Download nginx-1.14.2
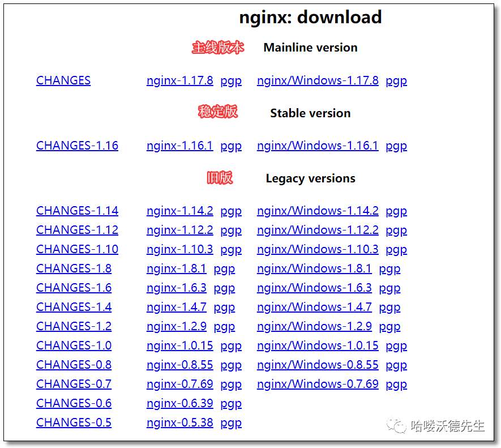 179,211
